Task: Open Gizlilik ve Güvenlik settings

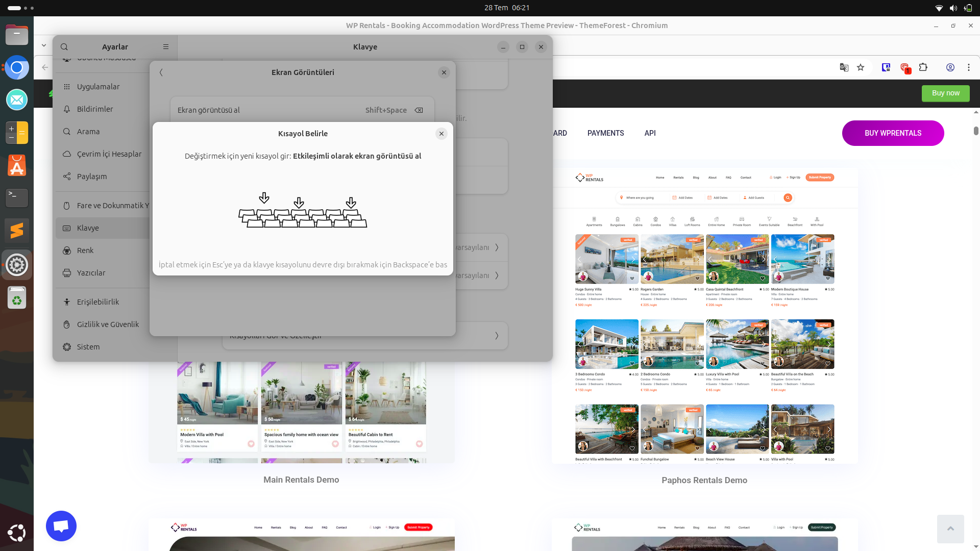Action: click(102, 324)
